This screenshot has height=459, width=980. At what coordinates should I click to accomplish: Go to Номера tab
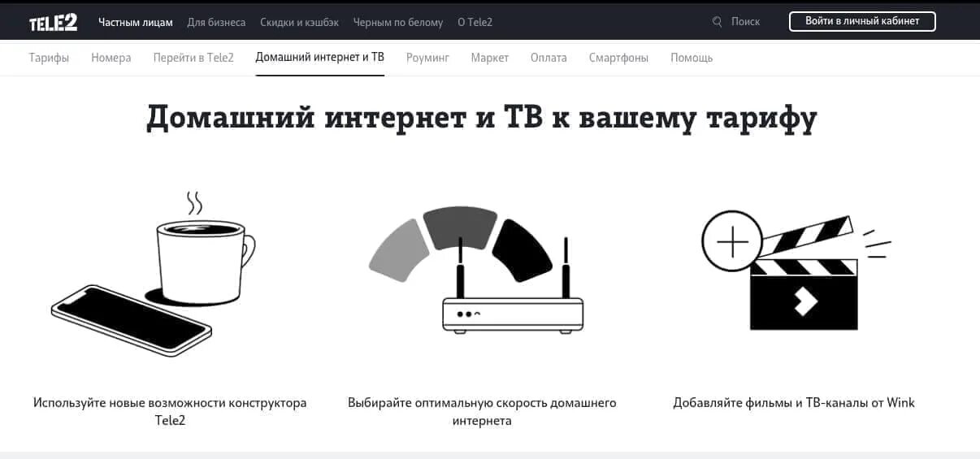(x=111, y=58)
